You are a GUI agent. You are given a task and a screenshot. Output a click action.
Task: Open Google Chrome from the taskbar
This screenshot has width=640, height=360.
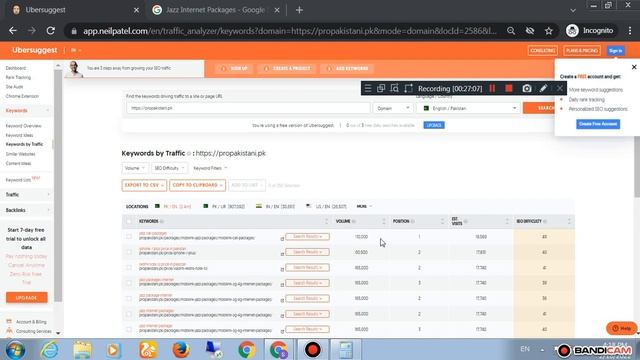pos(247,350)
